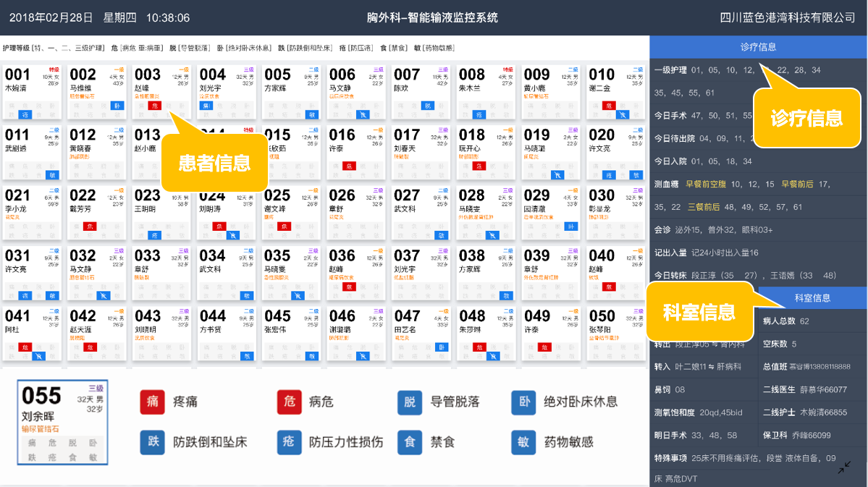The height and width of the screenshot is (487, 868).
Task: Click the blue 卧 icon on bed 002 card
Action: tap(117, 106)
